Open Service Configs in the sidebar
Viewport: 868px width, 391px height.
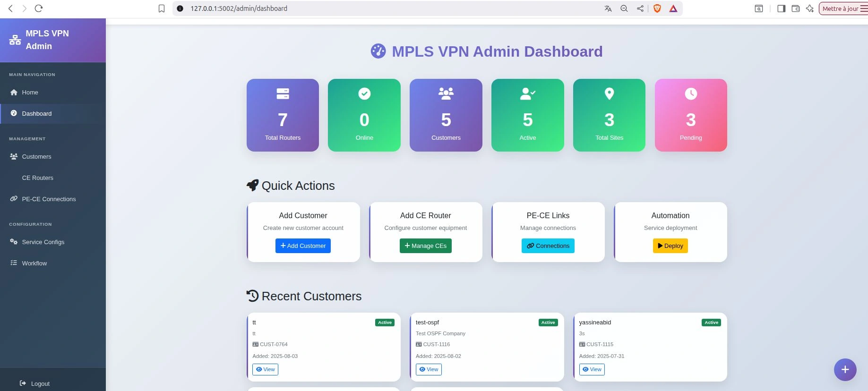(53, 242)
